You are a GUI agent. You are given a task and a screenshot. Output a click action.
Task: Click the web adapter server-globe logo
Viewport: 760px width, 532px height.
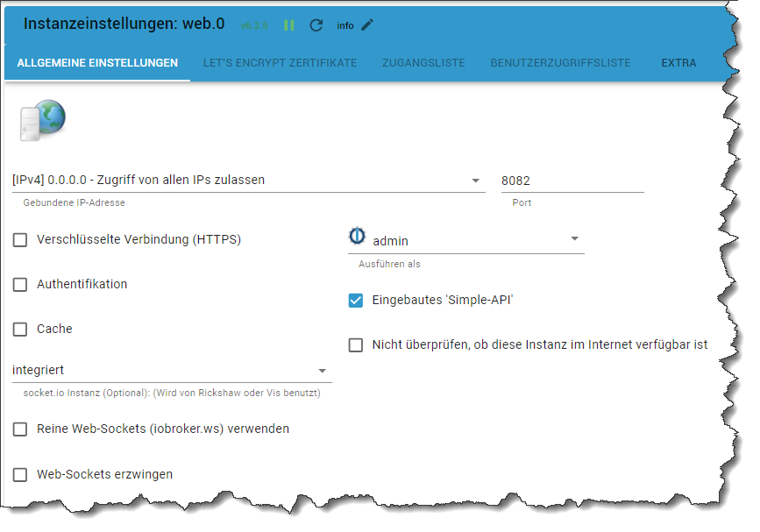point(43,120)
